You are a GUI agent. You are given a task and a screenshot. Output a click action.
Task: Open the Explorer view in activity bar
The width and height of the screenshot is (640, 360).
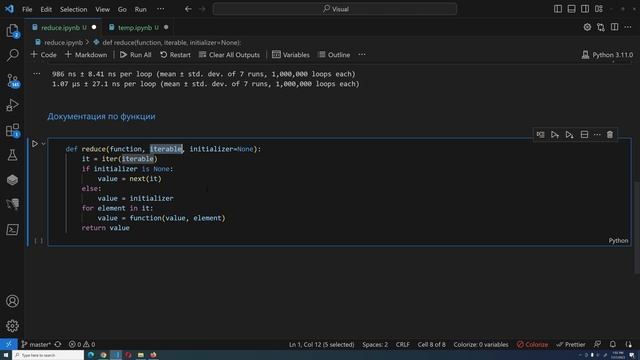click(12, 31)
